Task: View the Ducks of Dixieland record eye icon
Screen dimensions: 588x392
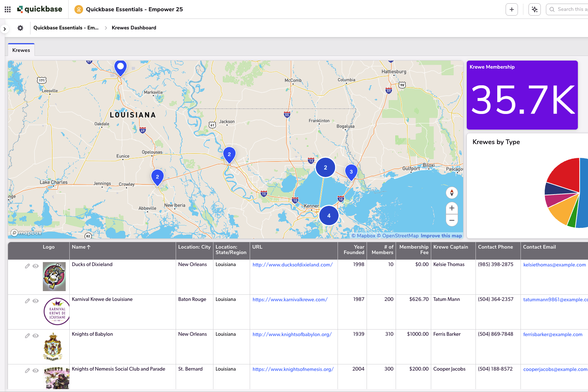Action: (x=36, y=266)
